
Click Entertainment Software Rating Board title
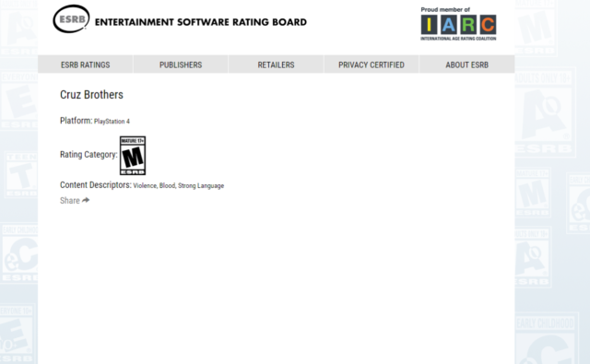click(201, 22)
